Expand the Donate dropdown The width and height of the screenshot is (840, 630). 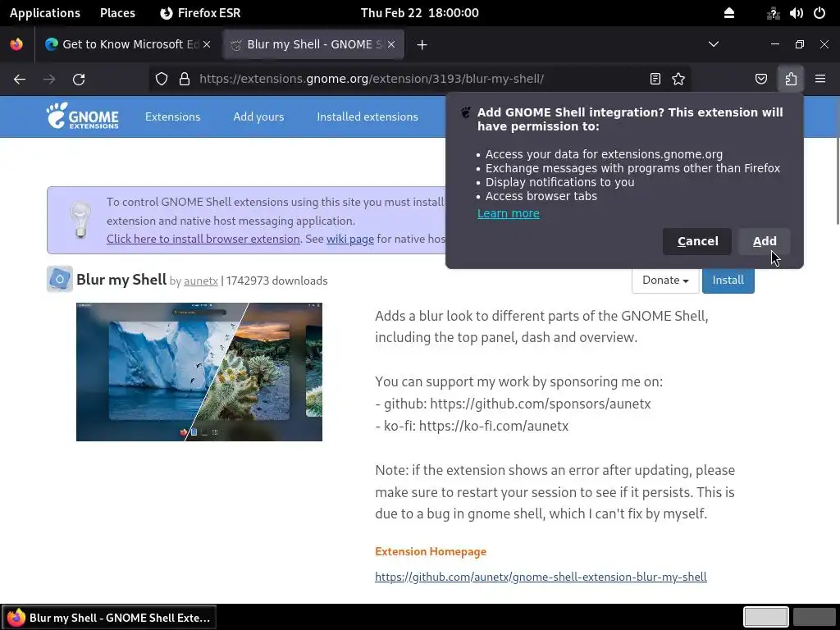pyautogui.click(x=665, y=281)
